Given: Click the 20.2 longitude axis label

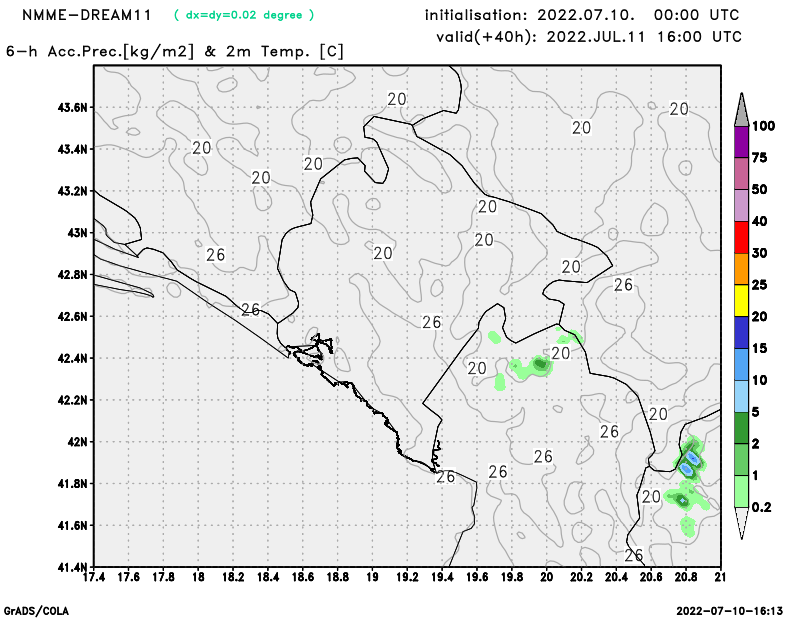Looking at the screenshot, I should pos(581,578).
